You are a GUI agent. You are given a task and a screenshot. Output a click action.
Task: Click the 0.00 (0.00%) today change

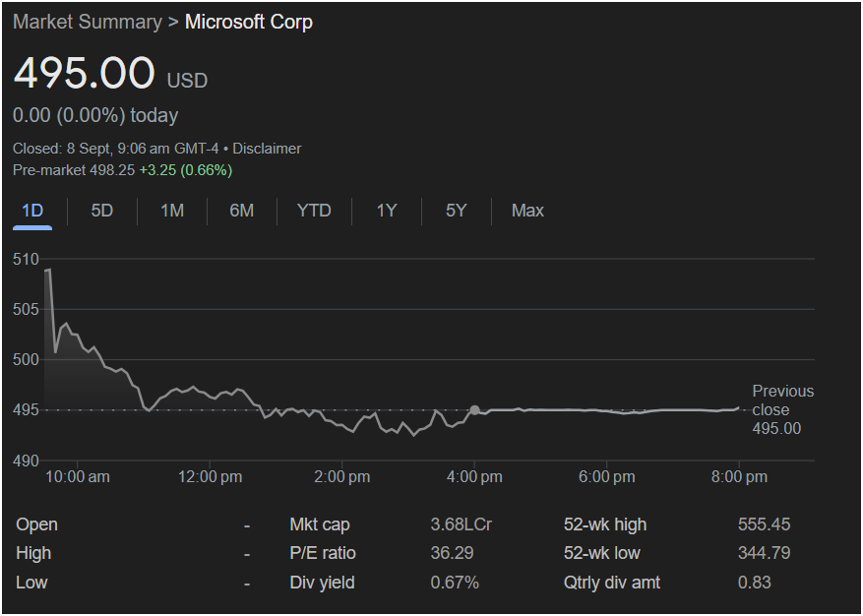click(95, 115)
